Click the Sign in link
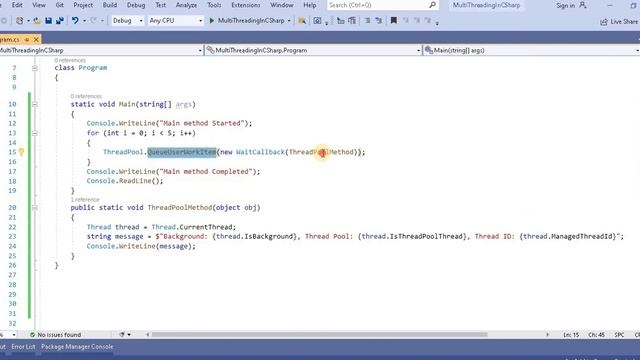640x360 pixels. (565, 5)
